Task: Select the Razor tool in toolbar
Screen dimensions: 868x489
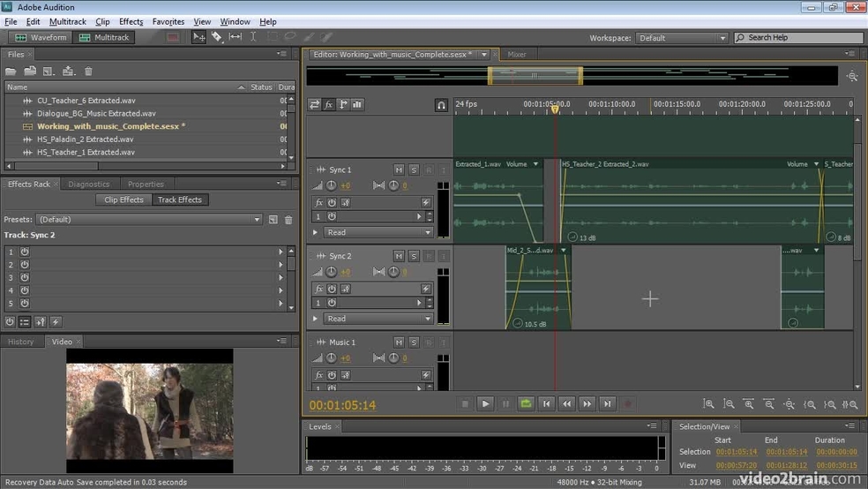Action: pyautogui.click(x=216, y=37)
